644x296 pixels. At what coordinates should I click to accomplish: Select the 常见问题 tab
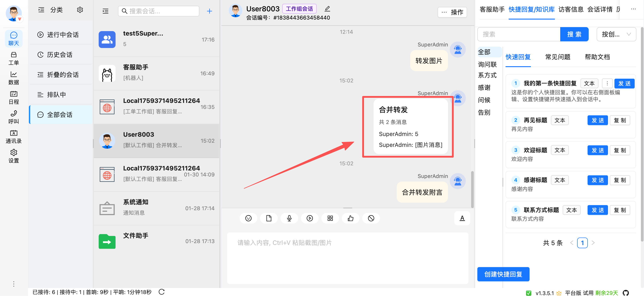(558, 57)
